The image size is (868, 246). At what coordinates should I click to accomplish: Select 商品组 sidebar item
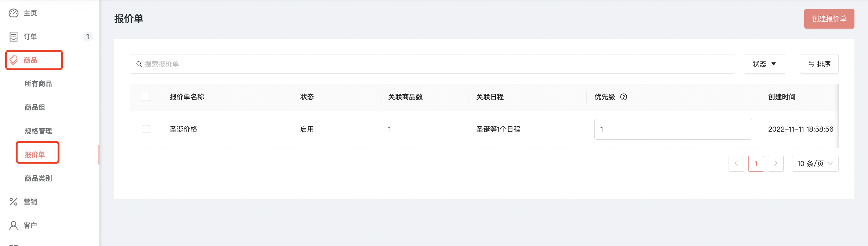(35, 107)
